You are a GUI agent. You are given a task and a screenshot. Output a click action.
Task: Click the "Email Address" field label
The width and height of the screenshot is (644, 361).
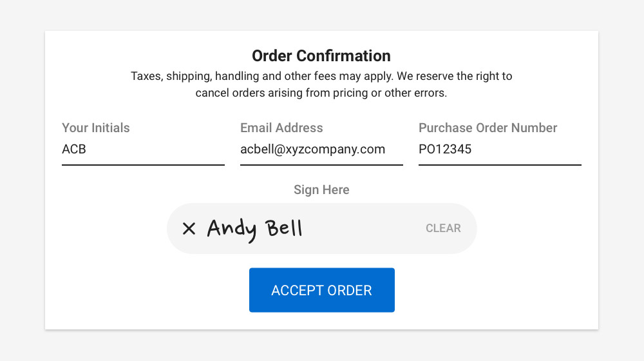(x=281, y=128)
